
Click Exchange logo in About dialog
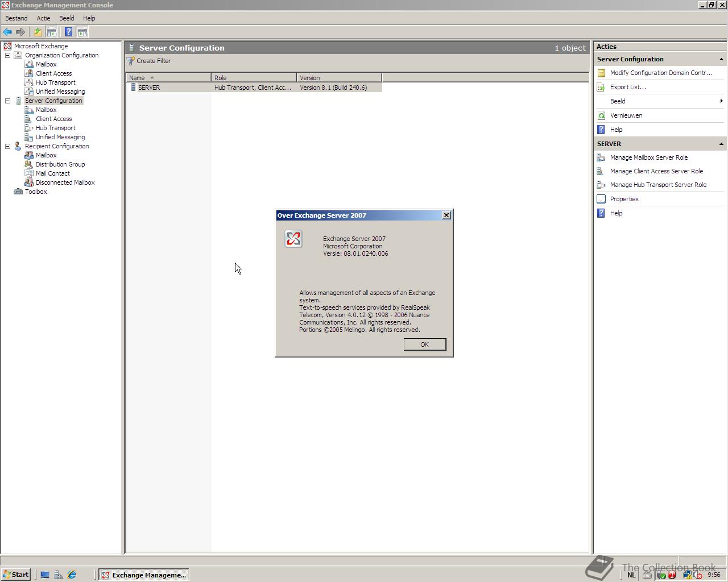293,239
